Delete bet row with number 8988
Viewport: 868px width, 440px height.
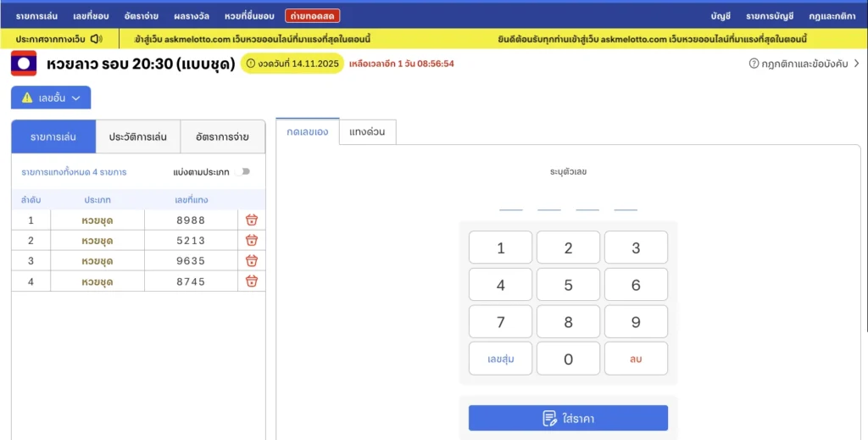251,220
